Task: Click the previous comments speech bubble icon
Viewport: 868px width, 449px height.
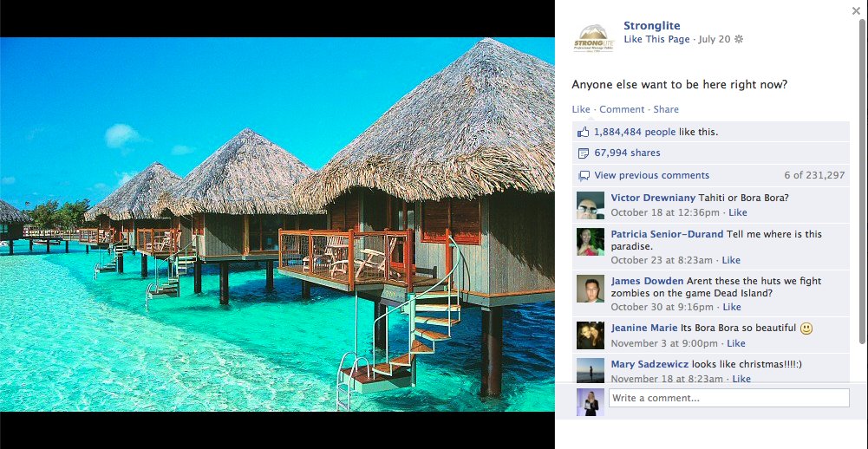Action: coord(584,175)
